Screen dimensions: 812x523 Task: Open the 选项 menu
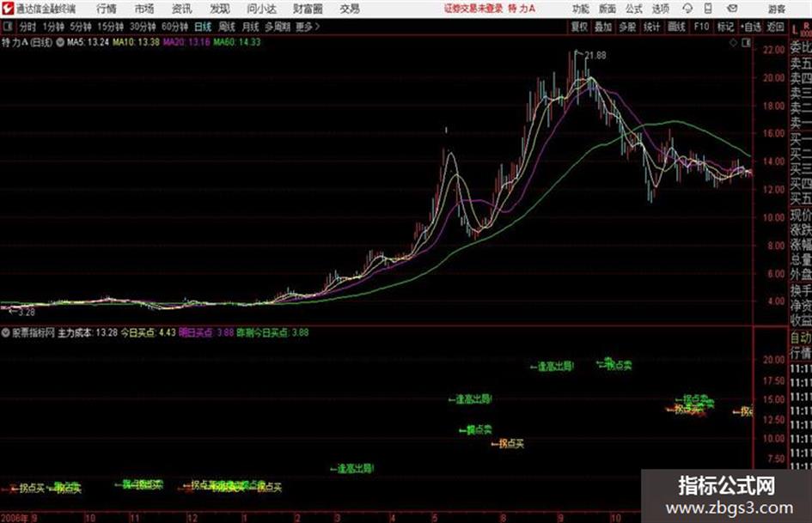tap(660, 9)
